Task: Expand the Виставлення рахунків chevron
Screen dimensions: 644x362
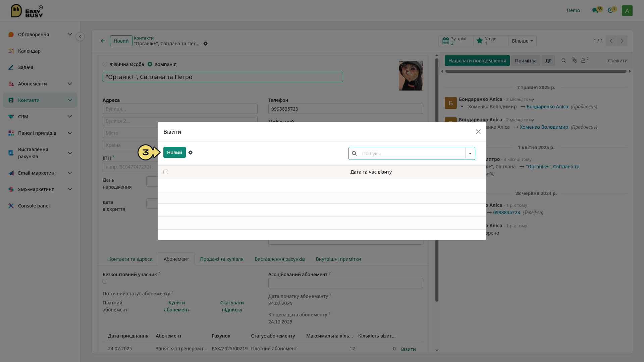Action: point(70,153)
